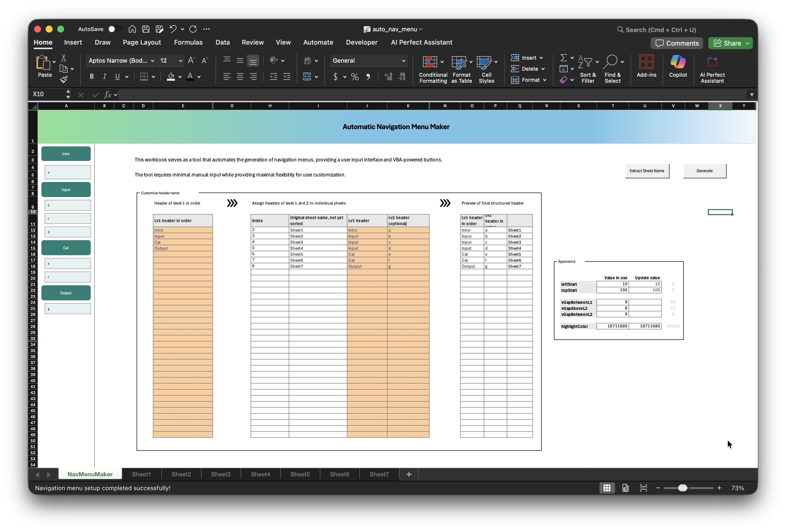Click the Format Painter brush icon
The image size is (786, 532).
tap(64, 79)
